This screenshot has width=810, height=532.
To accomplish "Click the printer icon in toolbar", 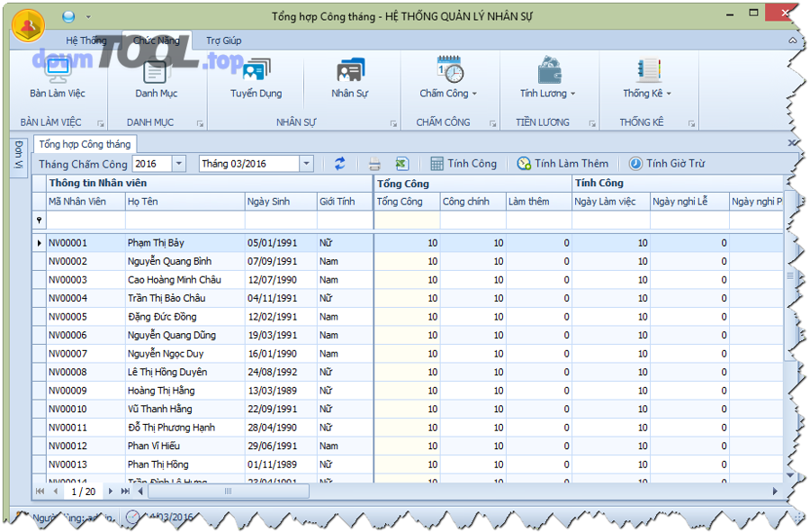I will (x=374, y=164).
